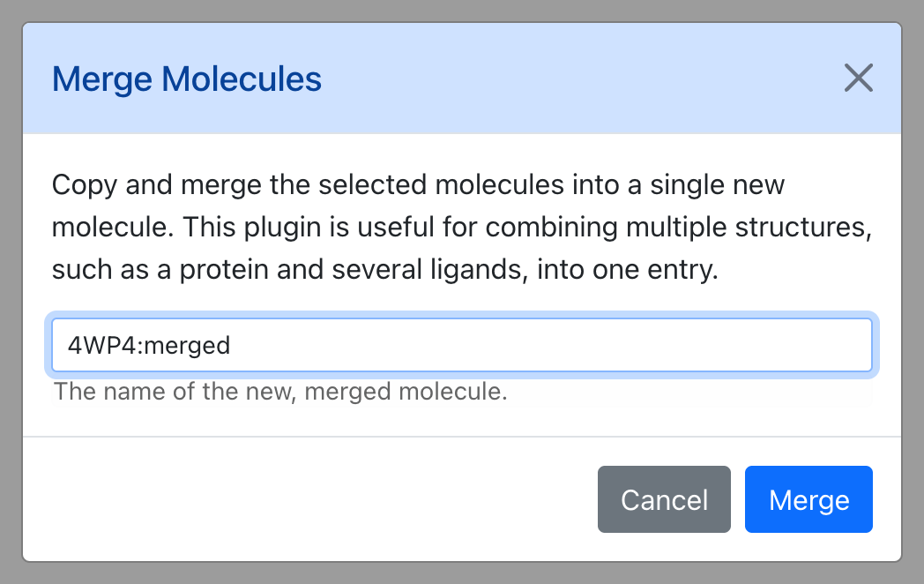This screenshot has width=924, height=584.
Task: Click "single new" in the description text
Action: point(717,184)
